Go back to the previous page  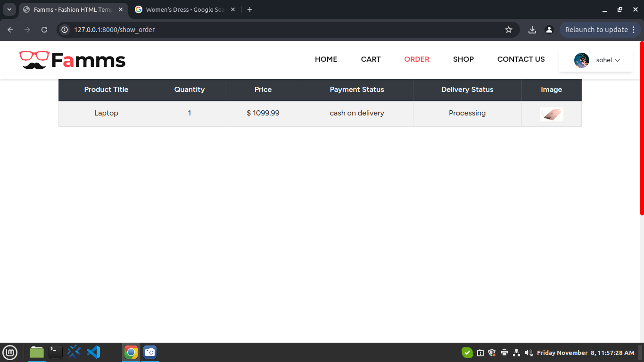[10, 30]
